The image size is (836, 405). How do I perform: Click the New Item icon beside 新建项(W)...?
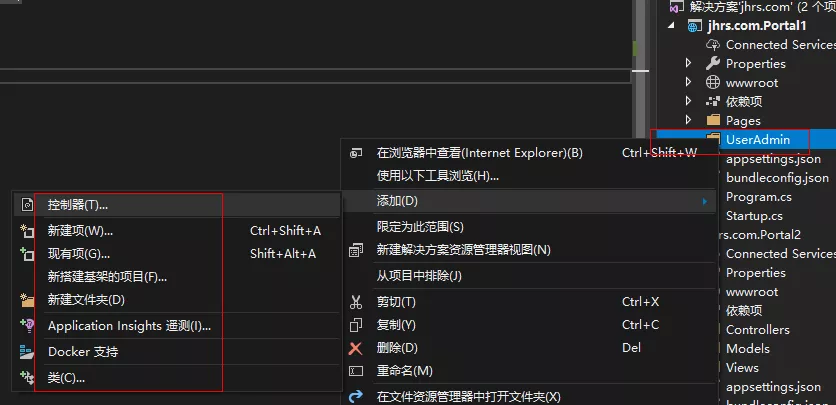point(27,231)
